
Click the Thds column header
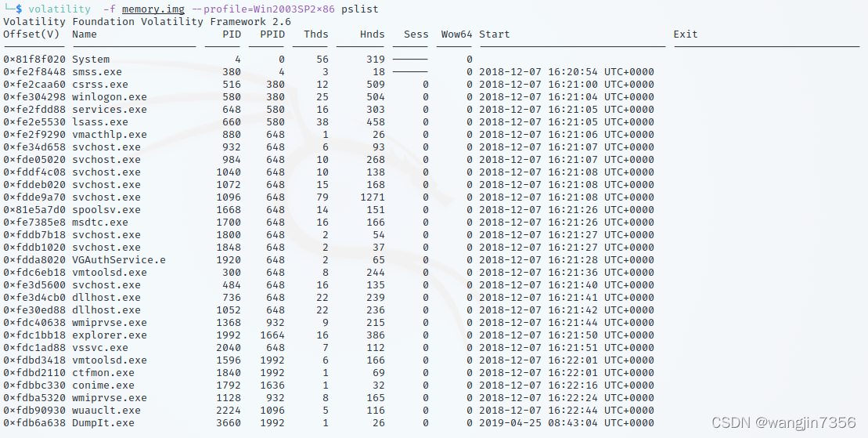point(316,34)
